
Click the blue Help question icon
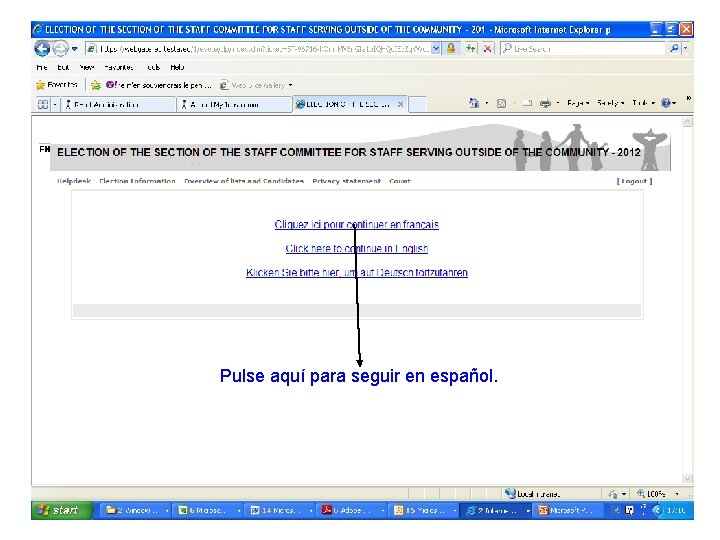tap(666, 103)
